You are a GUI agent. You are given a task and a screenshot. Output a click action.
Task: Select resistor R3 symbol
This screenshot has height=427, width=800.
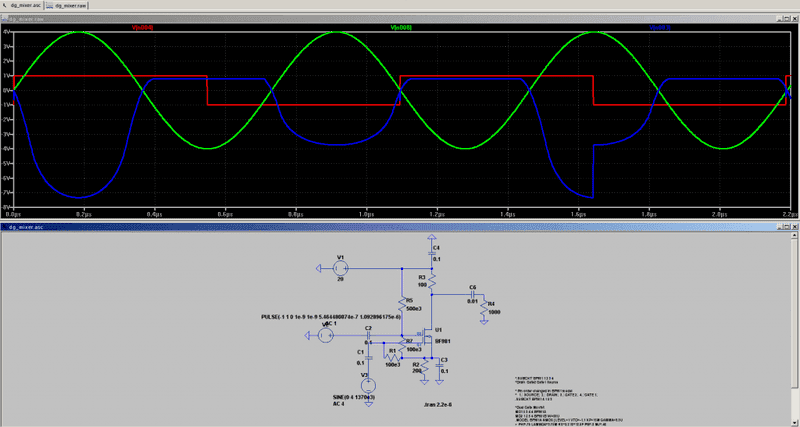[x=431, y=282]
